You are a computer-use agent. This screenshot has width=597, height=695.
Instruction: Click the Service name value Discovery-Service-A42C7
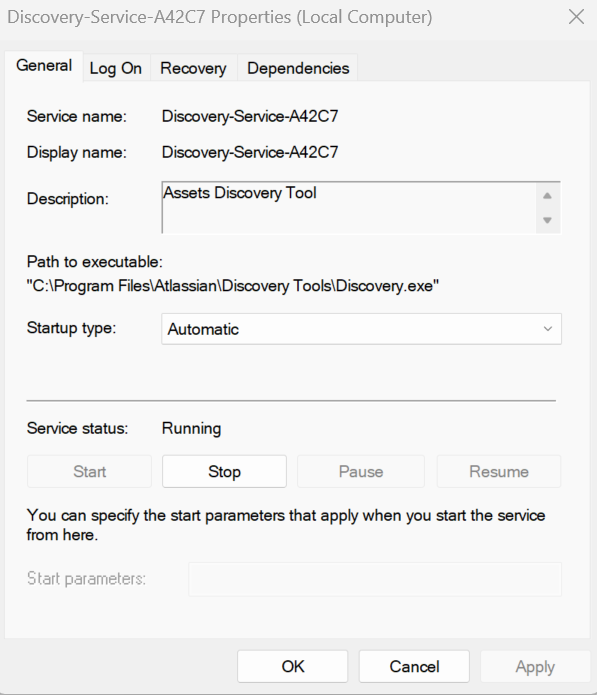[250, 116]
